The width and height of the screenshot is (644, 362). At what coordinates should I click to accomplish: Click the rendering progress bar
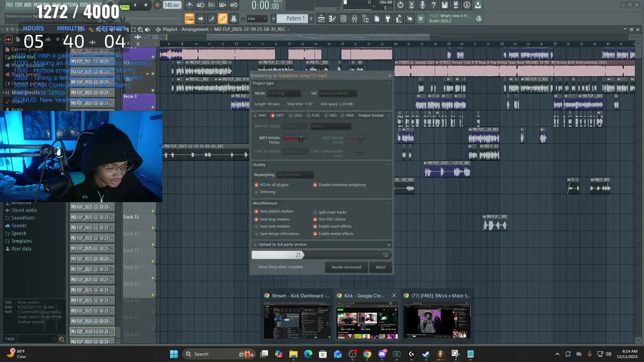pyautogui.click(x=321, y=255)
